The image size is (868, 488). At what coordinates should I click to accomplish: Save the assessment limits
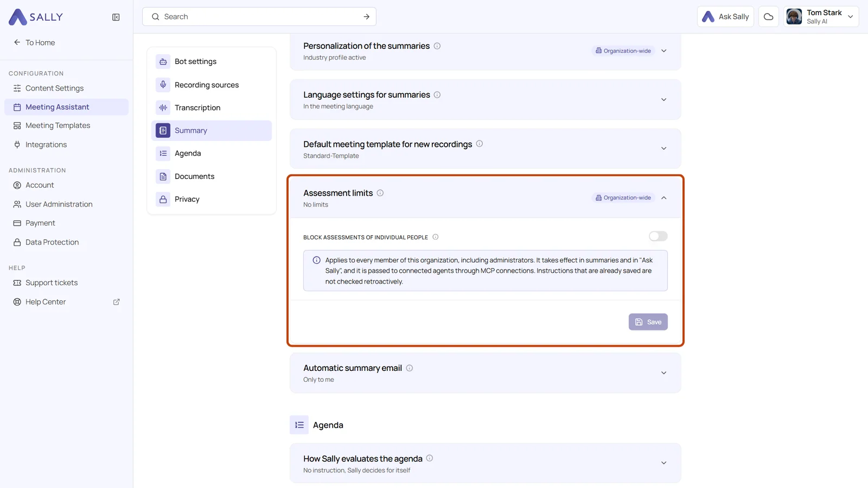648,322
